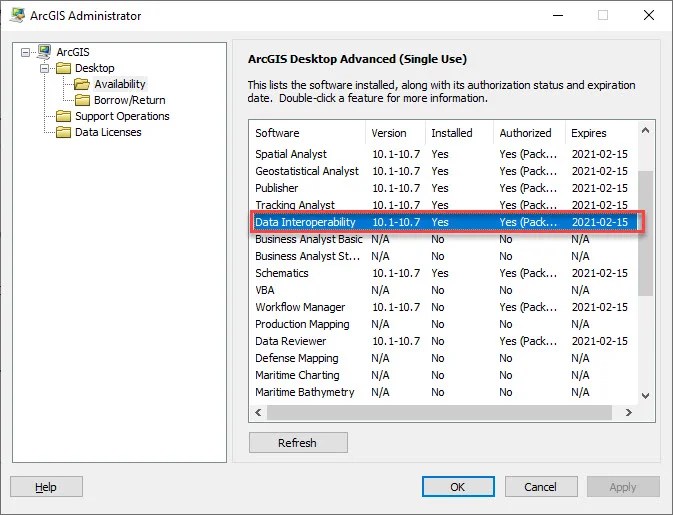Select the ArcGIS tree label

[73, 52]
